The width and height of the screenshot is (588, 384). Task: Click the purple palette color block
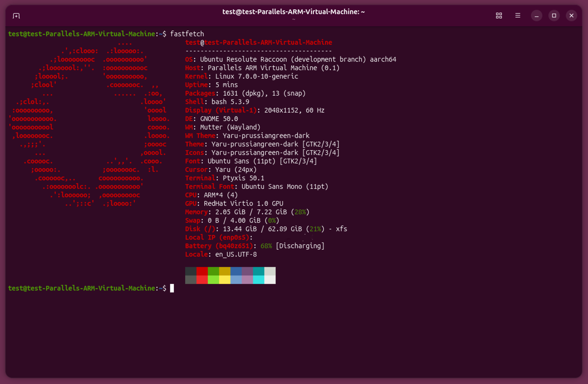tap(247, 271)
